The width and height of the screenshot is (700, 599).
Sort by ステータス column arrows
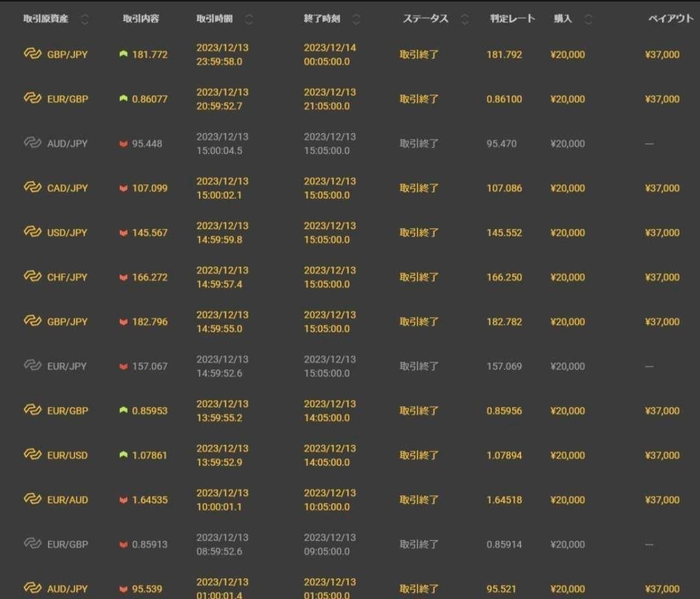click(465, 19)
